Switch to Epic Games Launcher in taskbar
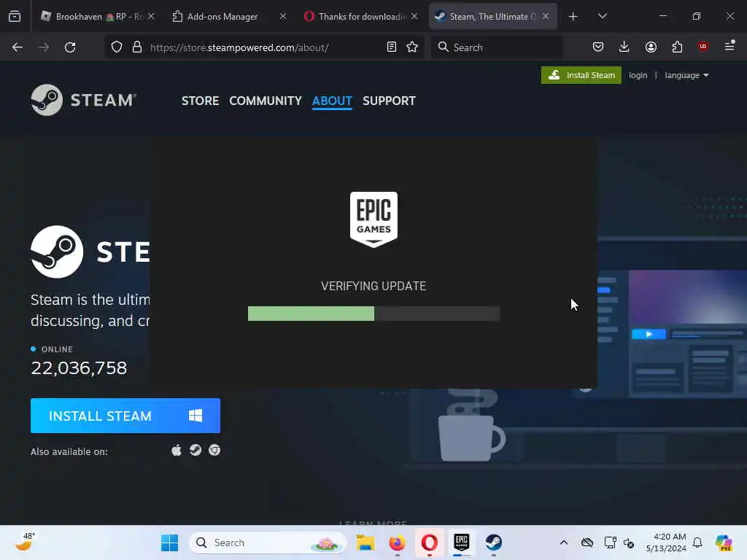This screenshot has height=560, width=747. (x=461, y=542)
